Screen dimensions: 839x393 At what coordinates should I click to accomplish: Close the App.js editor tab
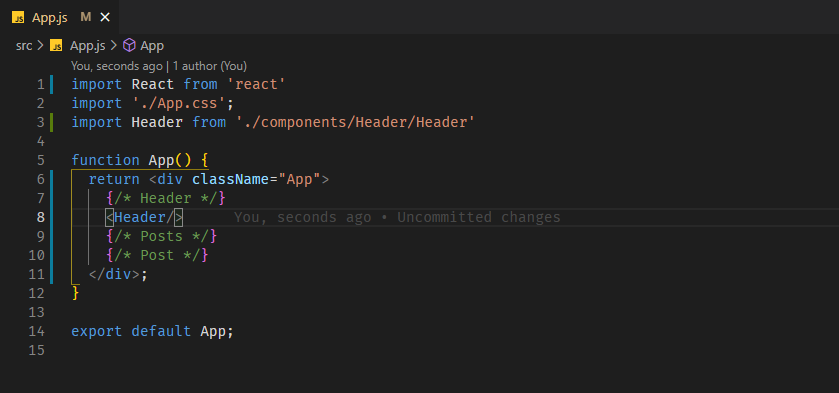(x=105, y=17)
